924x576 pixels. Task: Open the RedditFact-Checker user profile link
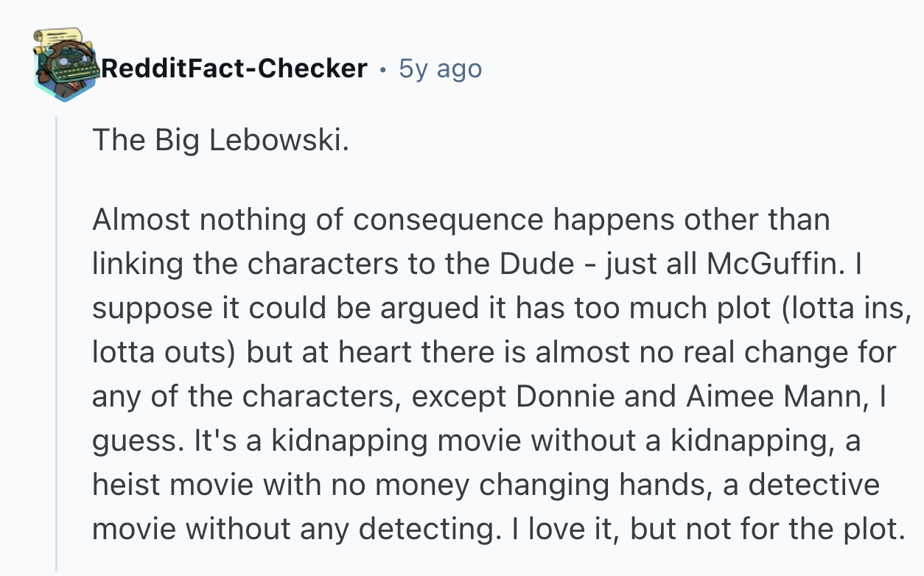coord(234,69)
